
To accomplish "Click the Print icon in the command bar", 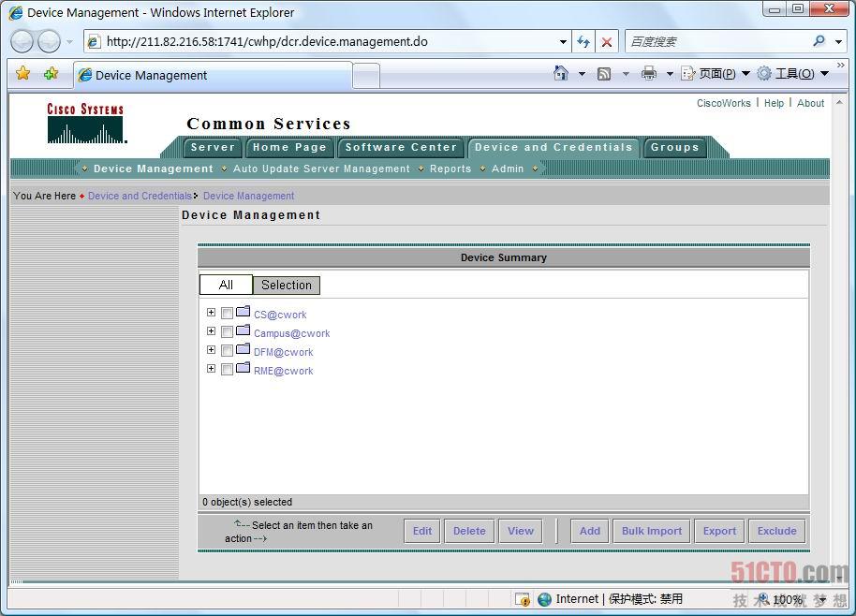I will pyautogui.click(x=648, y=73).
